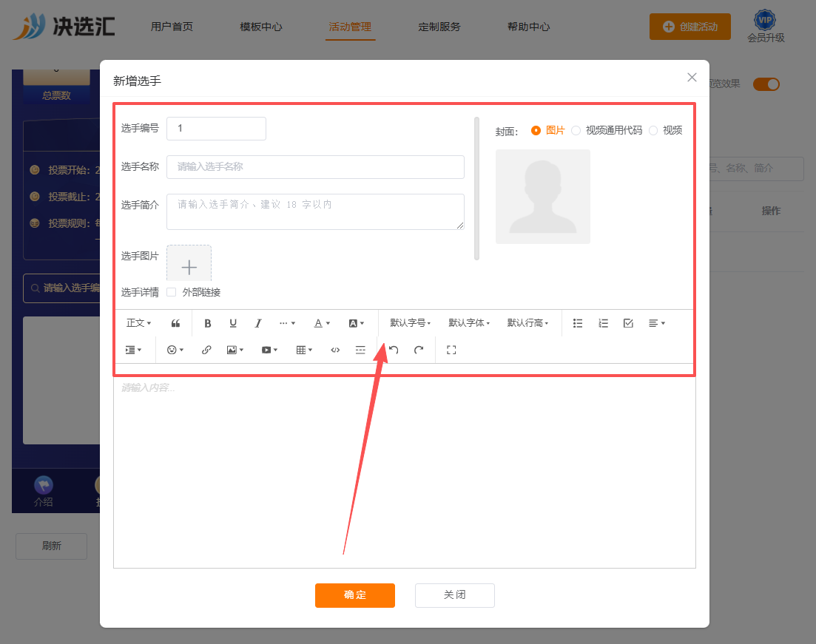Open 用户首页 in the top navigation
The height and width of the screenshot is (644, 816).
(172, 27)
